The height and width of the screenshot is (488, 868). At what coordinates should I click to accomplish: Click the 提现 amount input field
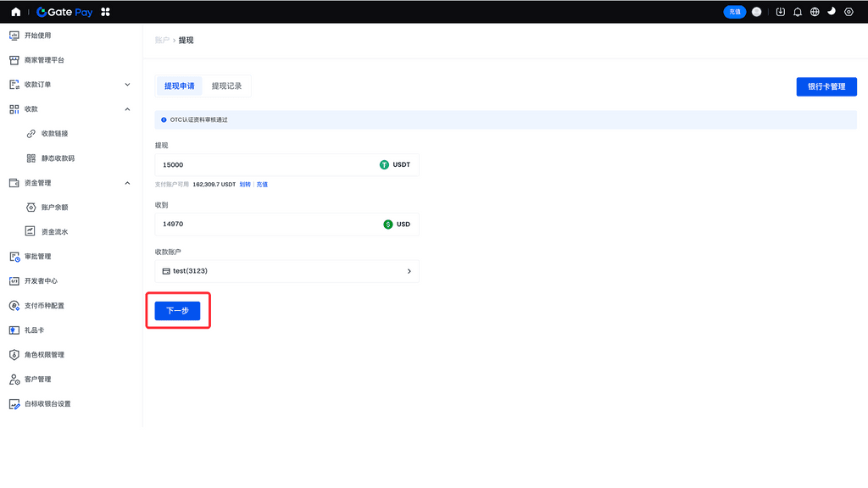point(263,165)
